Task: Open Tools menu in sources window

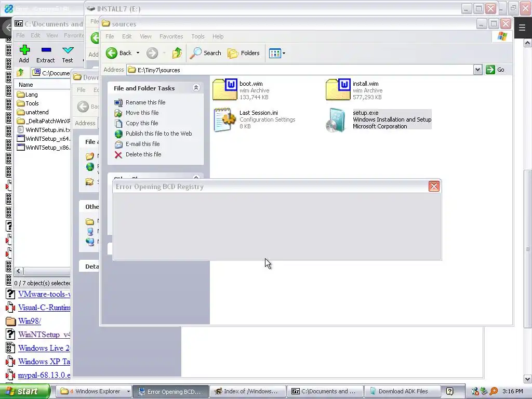Action: click(x=198, y=36)
